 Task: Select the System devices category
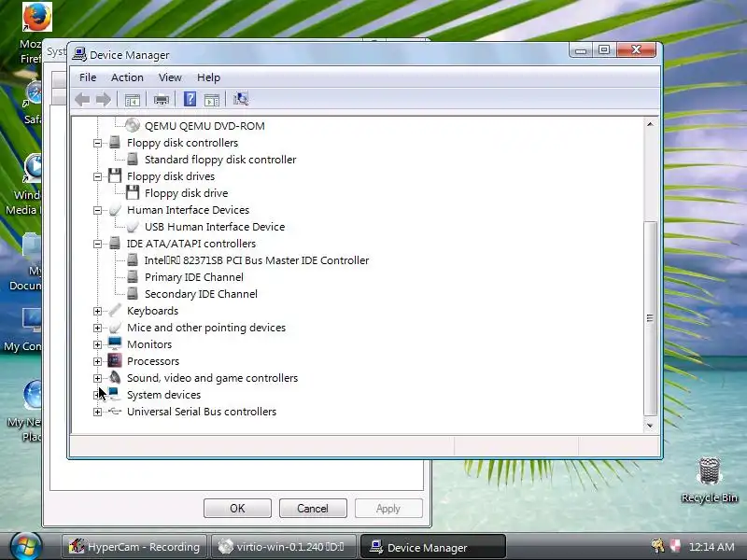coord(164,395)
